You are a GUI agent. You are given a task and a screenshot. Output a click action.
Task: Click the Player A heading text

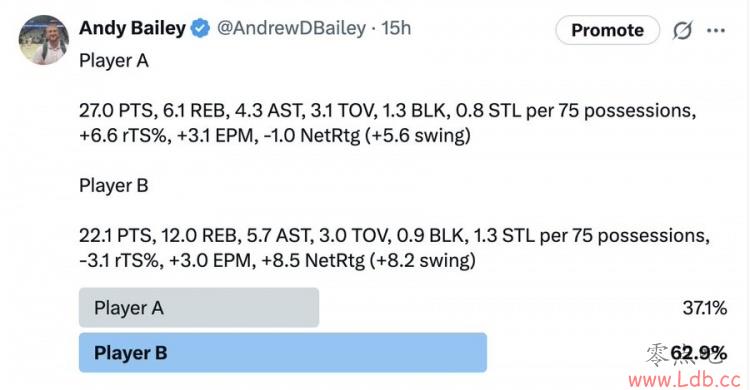coord(114,61)
